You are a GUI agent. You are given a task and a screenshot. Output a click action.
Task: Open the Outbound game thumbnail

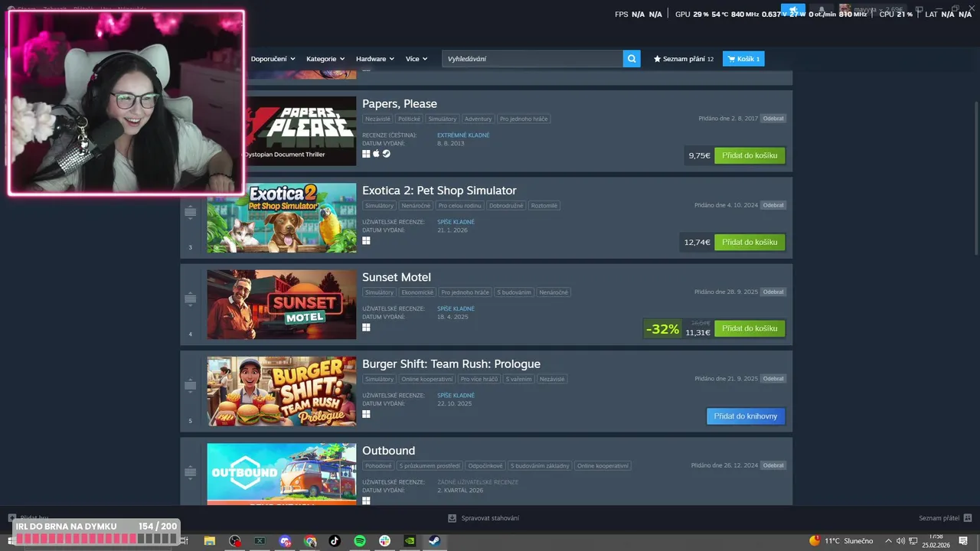281,474
